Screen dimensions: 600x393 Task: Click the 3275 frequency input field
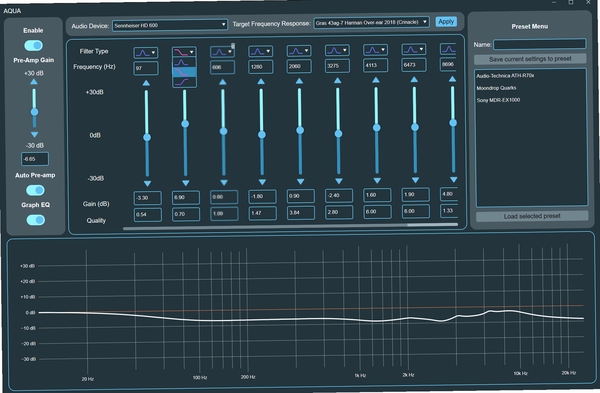337,66
